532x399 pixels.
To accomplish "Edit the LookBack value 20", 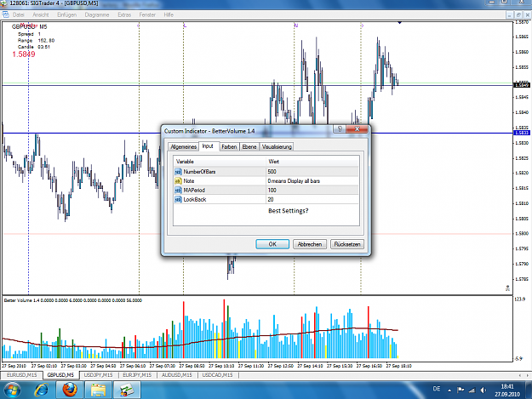I will coord(312,199).
